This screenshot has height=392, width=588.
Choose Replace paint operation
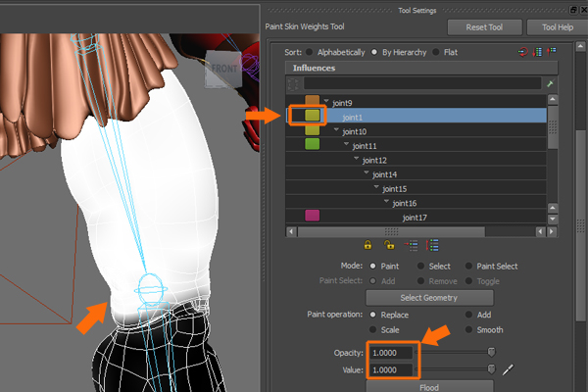pos(372,315)
